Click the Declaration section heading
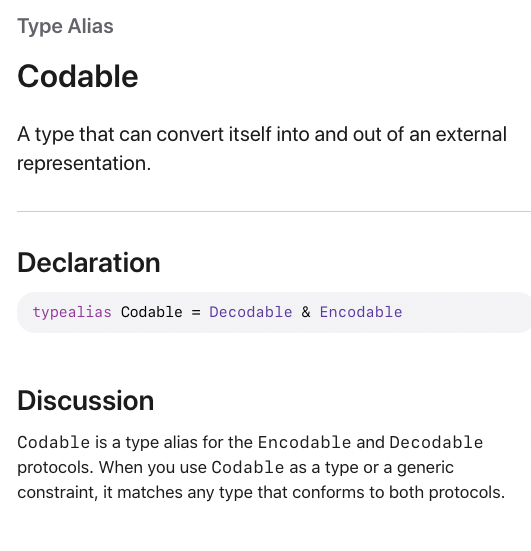The image size is (531, 551). pyautogui.click(x=89, y=262)
